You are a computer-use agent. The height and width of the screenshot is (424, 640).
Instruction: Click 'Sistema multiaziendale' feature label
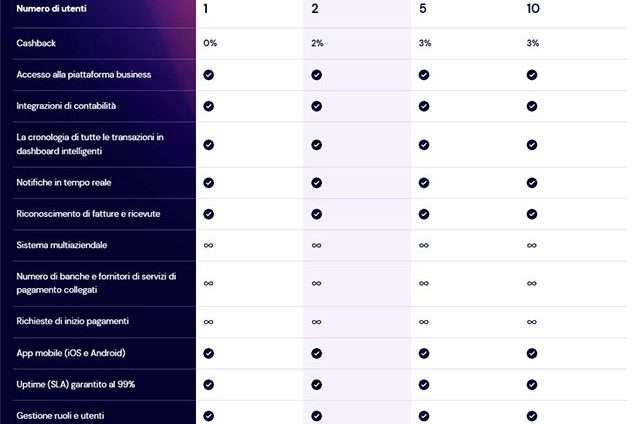point(62,245)
